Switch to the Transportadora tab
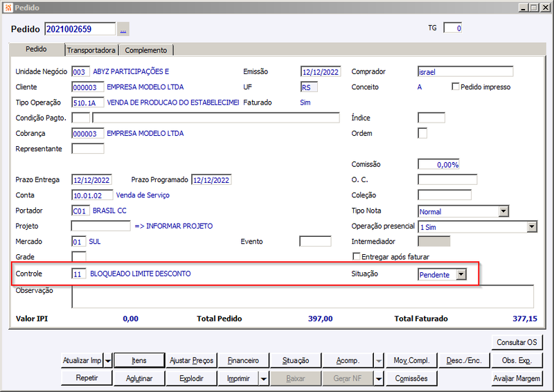Screen dimensions: 554x392 point(91,50)
